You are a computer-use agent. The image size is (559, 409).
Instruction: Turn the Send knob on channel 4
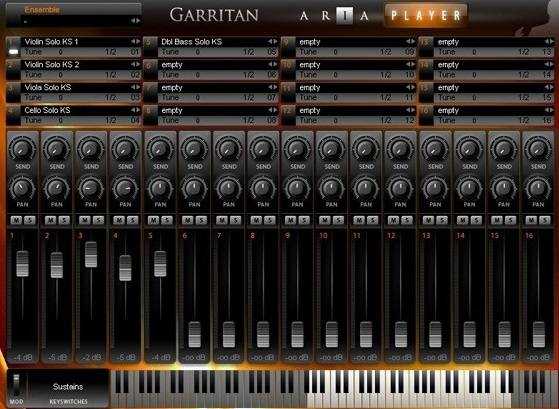pyautogui.click(x=125, y=149)
